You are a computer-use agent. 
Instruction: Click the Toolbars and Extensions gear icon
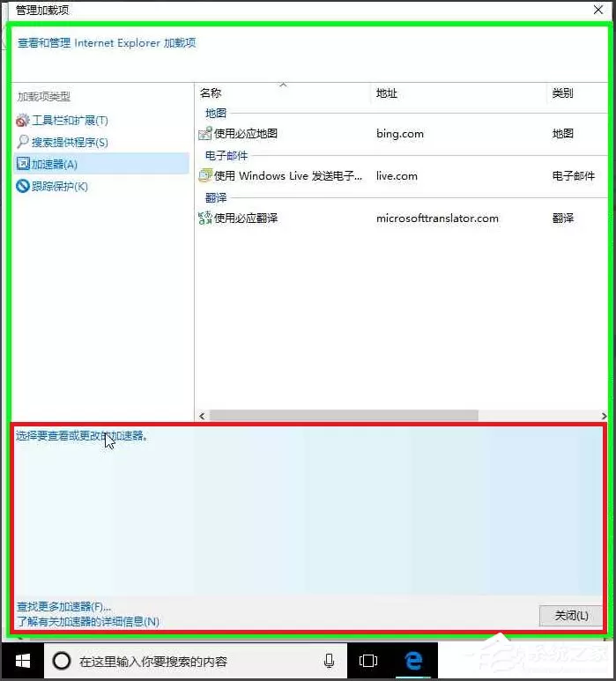[x=23, y=121]
